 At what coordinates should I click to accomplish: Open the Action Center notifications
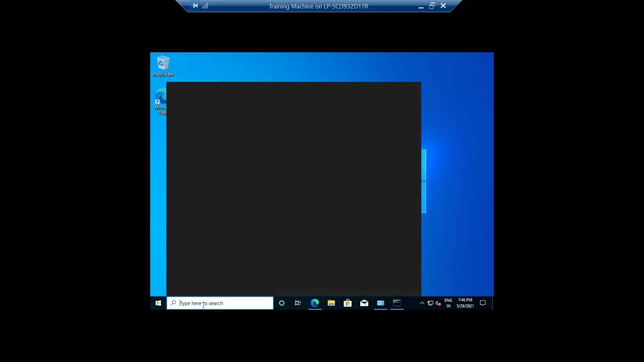482,303
